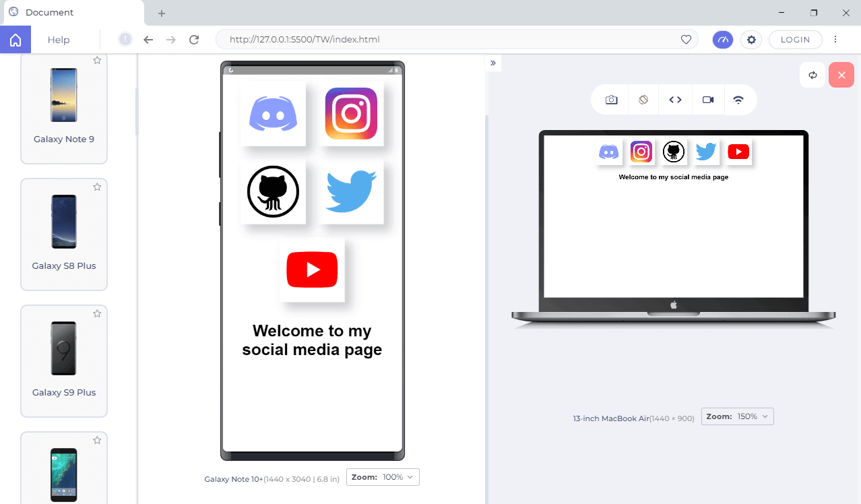Click Discord icon in phone preview

coord(273,113)
